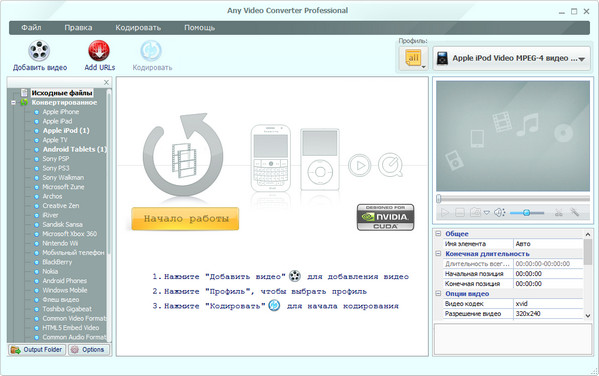Select Apple iPad in the tree

[x=57, y=121]
